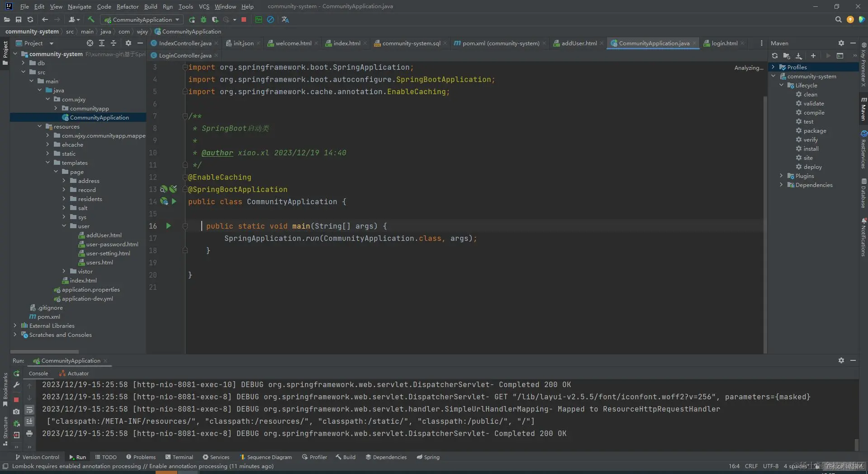
Task: Click the Open folder icon in main toolbar
Action: tap(7, 19)
